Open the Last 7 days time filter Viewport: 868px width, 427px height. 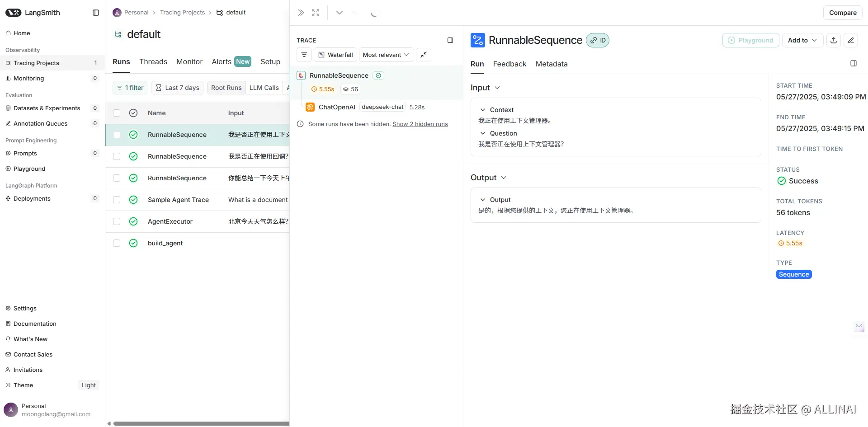177,88
